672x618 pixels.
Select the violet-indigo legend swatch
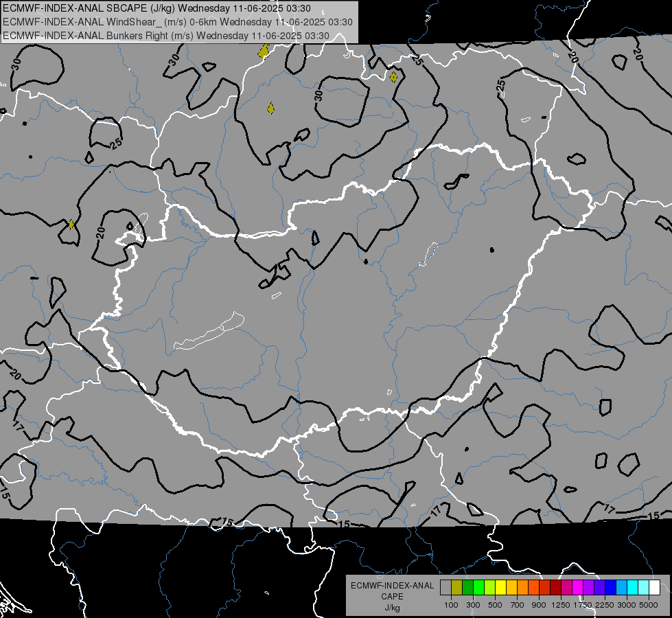point(599,587)
